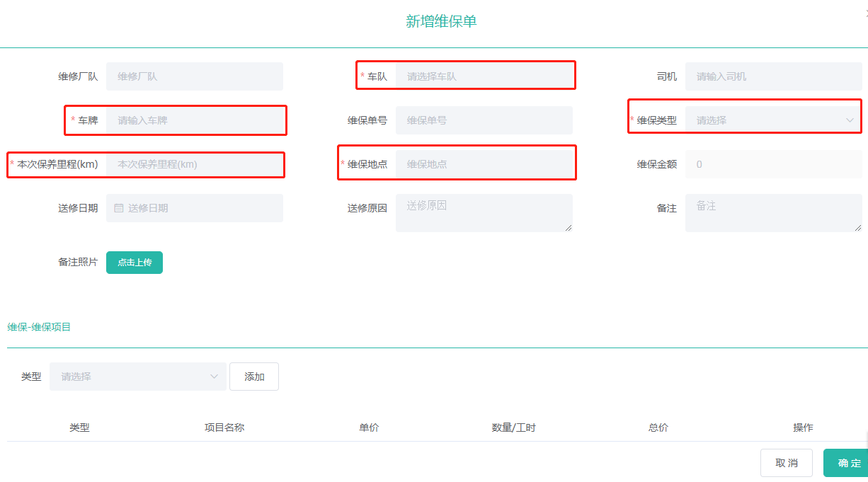Focus the 维保单号 text field

point(484,120)
